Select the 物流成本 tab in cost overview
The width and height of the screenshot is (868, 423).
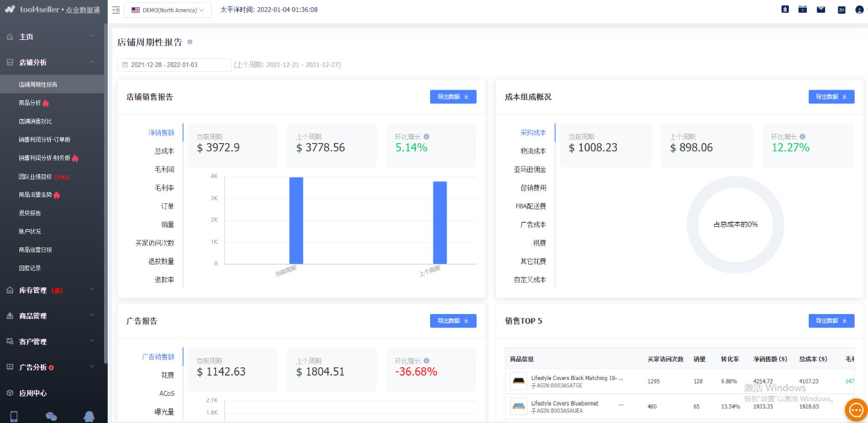533,151
